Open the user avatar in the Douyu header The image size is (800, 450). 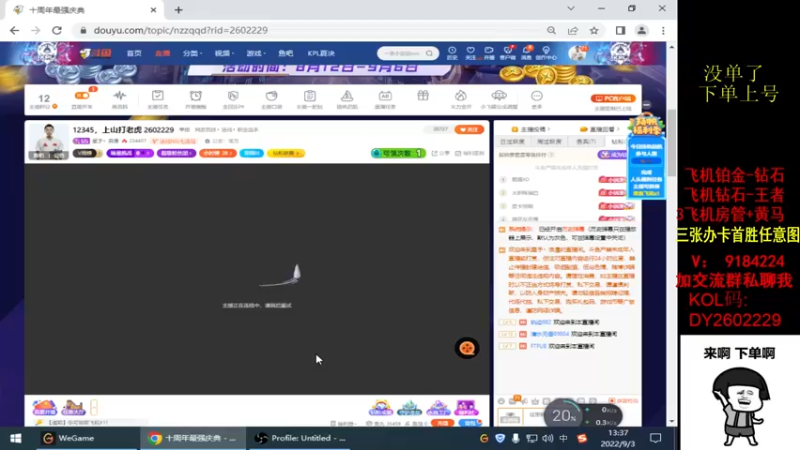pos(577,53)
